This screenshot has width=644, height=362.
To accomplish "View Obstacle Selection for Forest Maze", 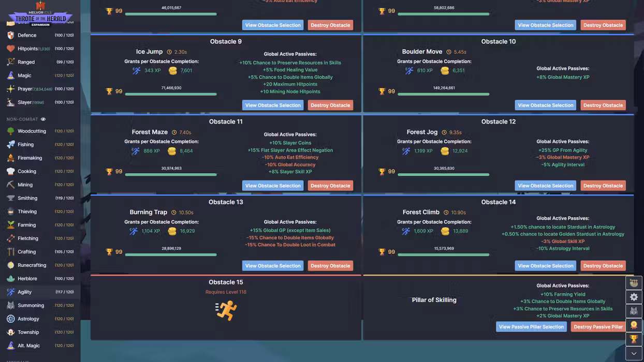I will coord(273,186).
